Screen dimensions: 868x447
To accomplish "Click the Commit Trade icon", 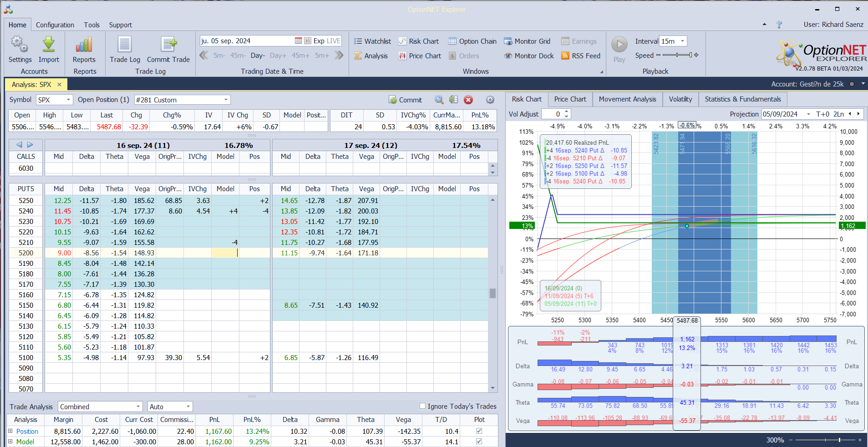I will pos(168,46).
